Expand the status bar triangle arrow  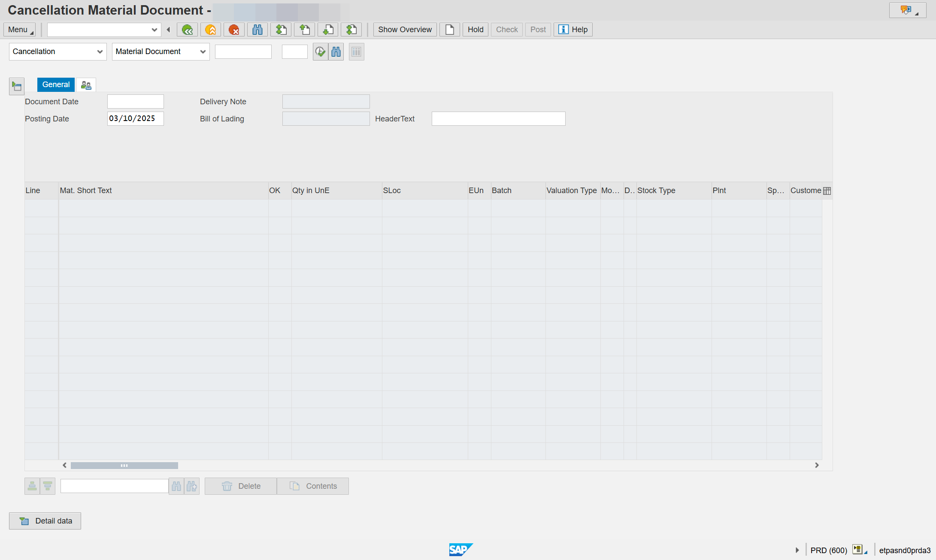tap(797, 550)
